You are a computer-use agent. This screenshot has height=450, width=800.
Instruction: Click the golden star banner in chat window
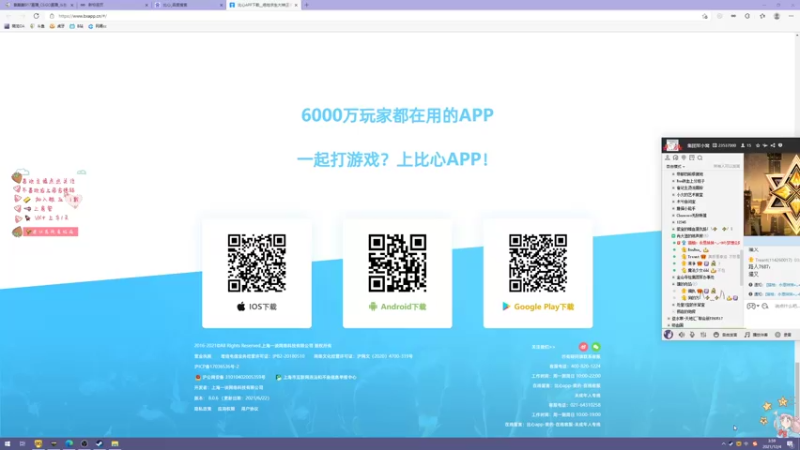pos(772,194)
